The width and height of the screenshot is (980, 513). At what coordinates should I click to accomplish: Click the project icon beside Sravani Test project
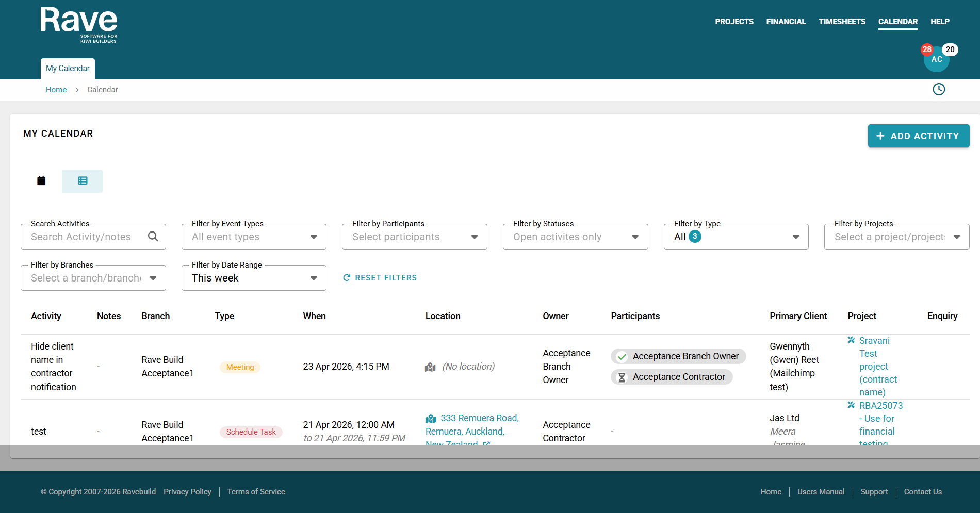[851, 340]
